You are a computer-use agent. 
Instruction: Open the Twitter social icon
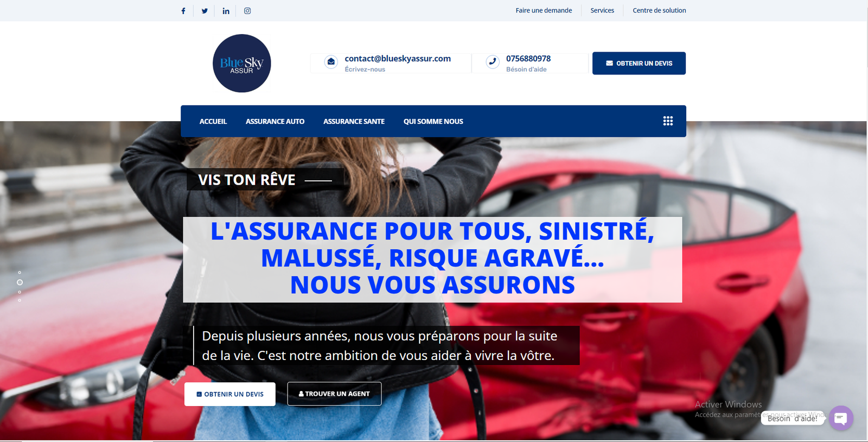205,11
